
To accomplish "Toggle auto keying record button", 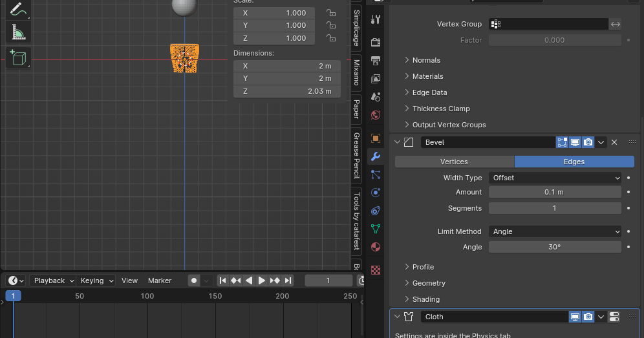I will point(194,280).
